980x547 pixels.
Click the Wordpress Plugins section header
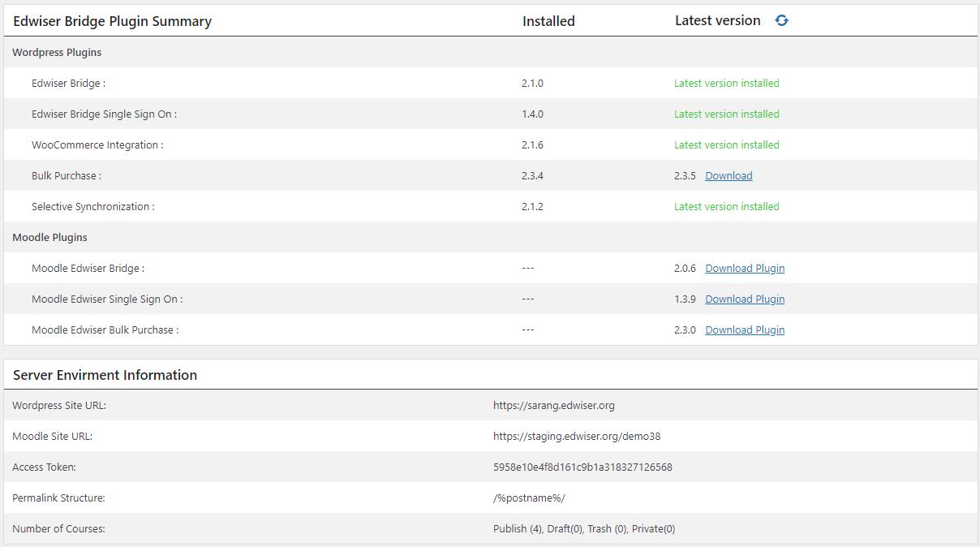(57, 53)
